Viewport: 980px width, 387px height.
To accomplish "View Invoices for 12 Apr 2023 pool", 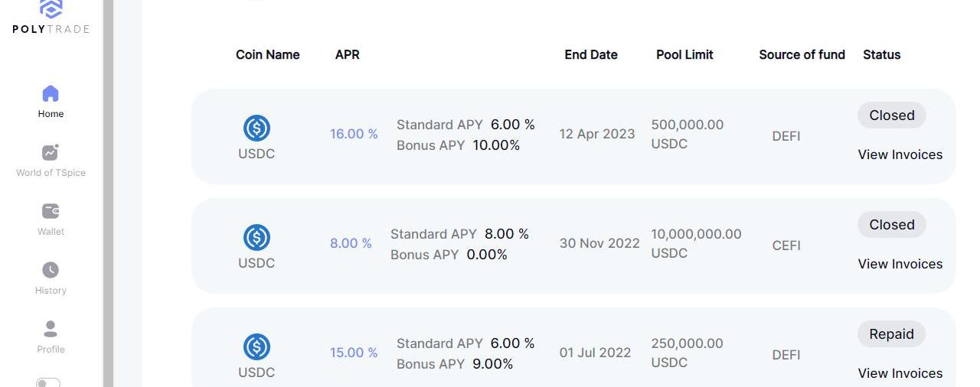I will click(x=900, y=154).
